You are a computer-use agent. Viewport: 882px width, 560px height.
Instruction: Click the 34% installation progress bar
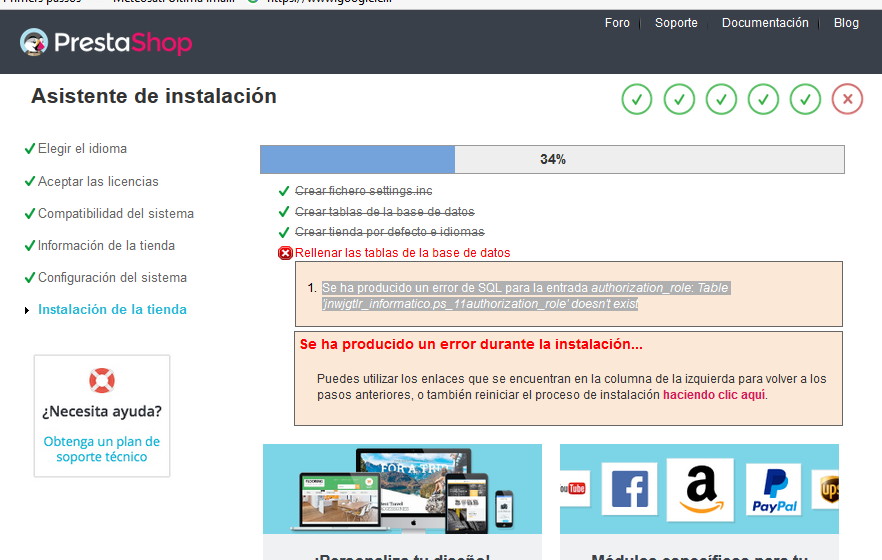pos(552,160)
